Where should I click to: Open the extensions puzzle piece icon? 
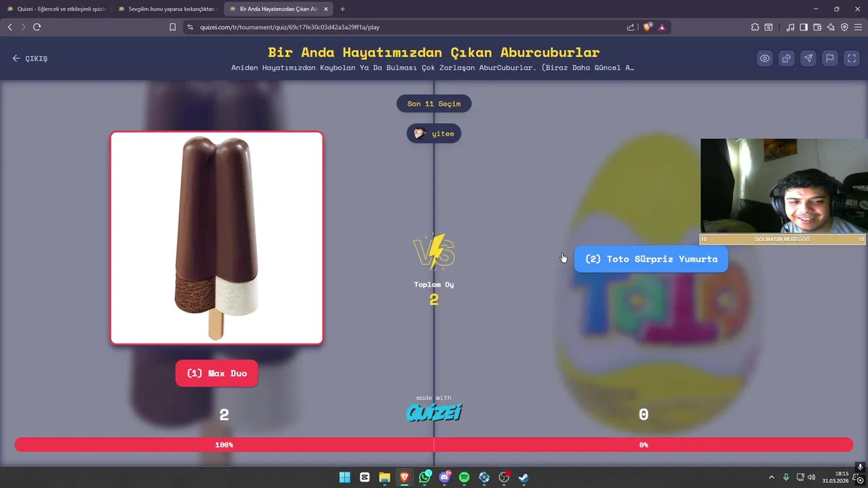click(755, 27)
